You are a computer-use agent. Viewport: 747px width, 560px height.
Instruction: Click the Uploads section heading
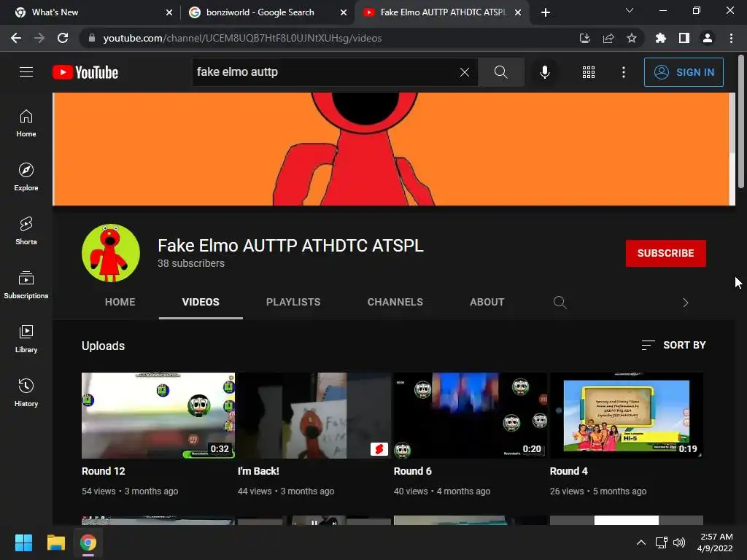click(x=104, y=346)
